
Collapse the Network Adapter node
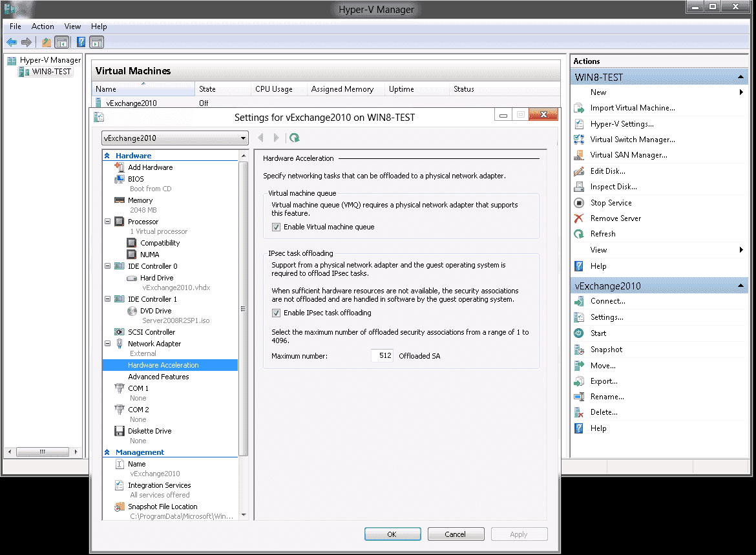107,344
